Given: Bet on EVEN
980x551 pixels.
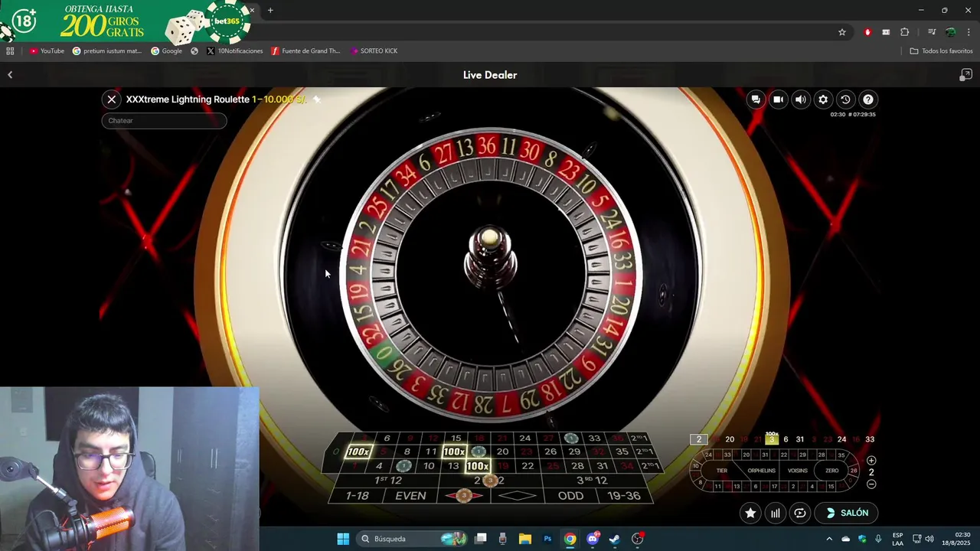Looking at the screenshot, I should [x=410, y=496].
